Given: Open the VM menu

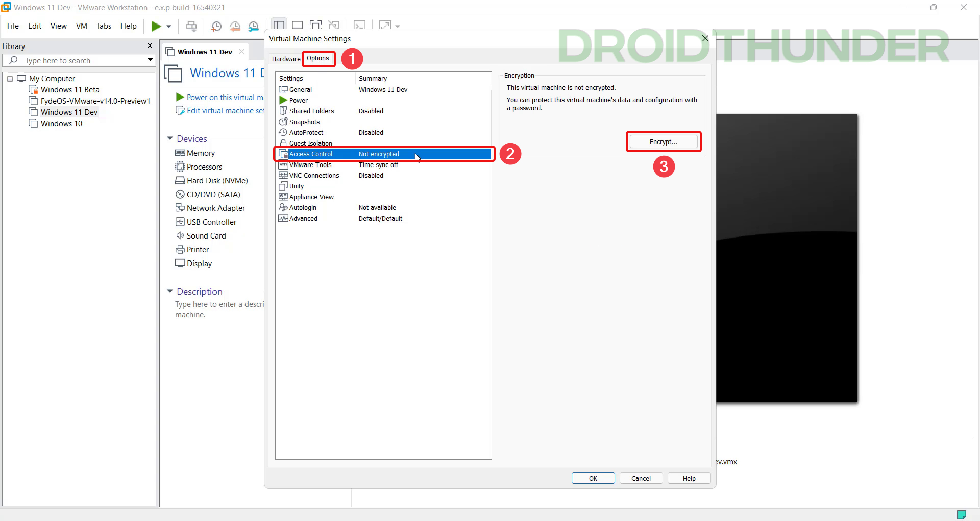Looking at the screenshot, I should click(82, 26).
